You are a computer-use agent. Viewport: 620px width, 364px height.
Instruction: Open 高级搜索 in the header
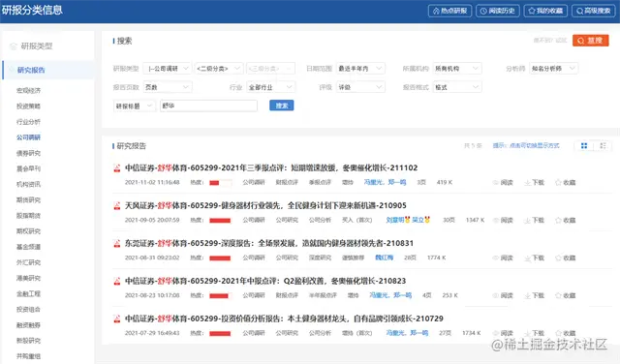(594, 11)
